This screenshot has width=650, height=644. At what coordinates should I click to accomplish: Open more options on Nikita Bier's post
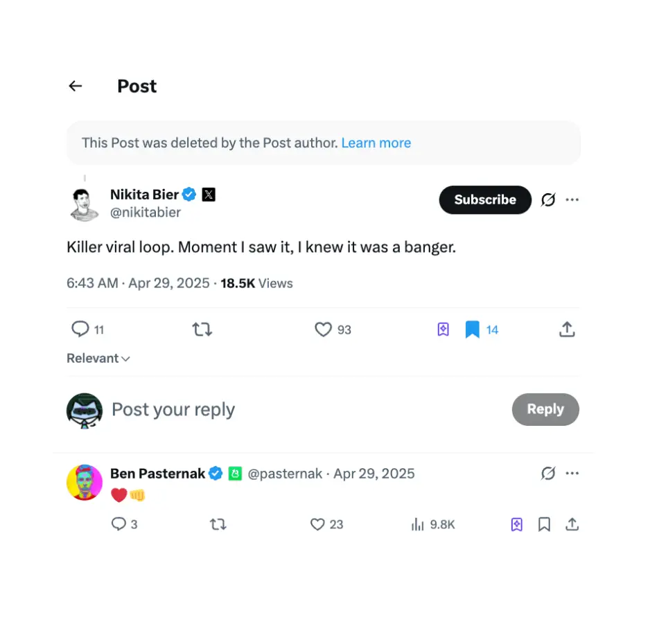coord(572,200)
